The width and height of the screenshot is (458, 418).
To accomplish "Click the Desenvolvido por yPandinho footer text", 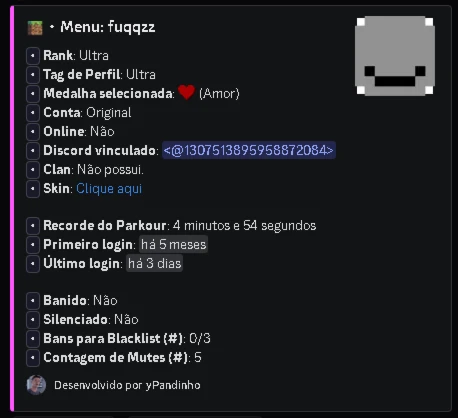I will (x=127, y=385).
